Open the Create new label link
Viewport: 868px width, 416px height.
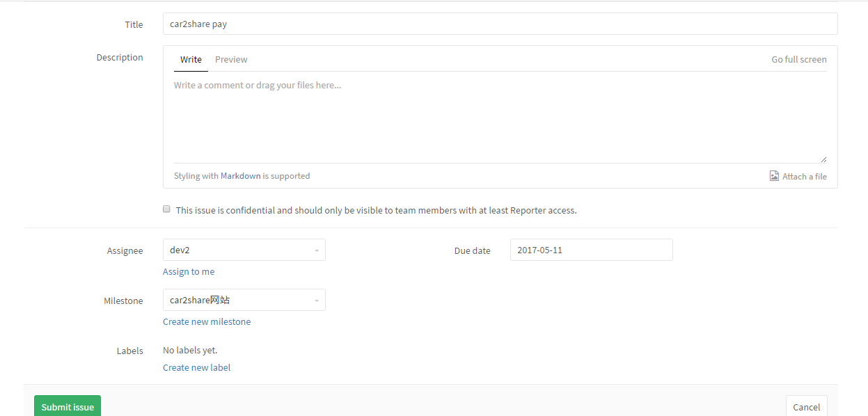pos(196,367)
